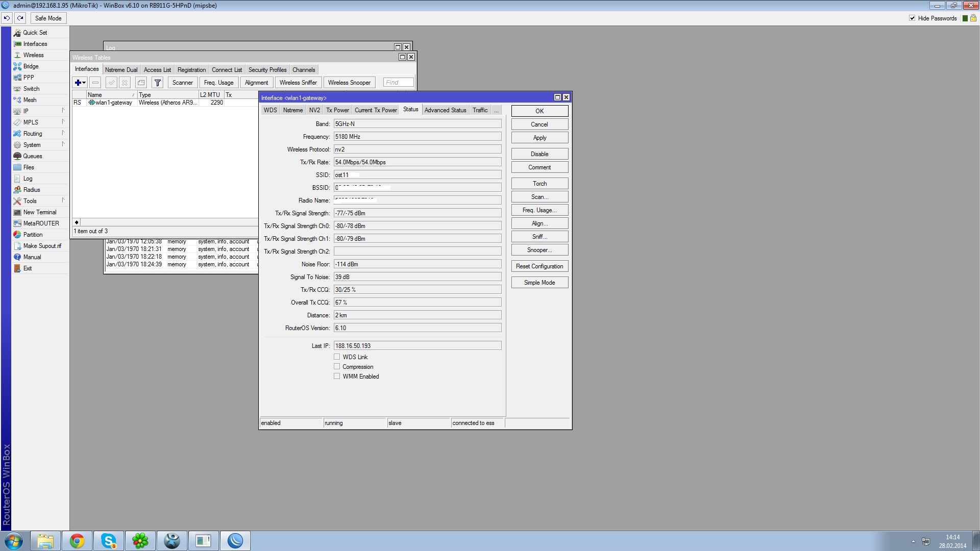
Task: Sort by Name column header
Action: coord(111,95)
